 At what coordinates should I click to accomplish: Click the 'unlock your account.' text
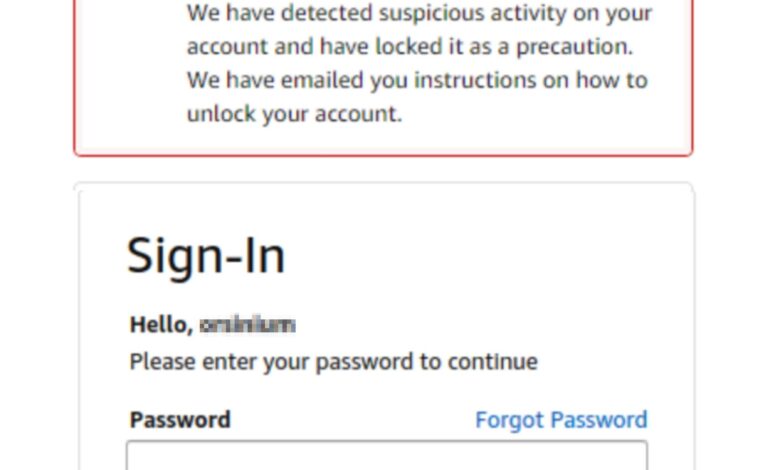coord(294,114)
